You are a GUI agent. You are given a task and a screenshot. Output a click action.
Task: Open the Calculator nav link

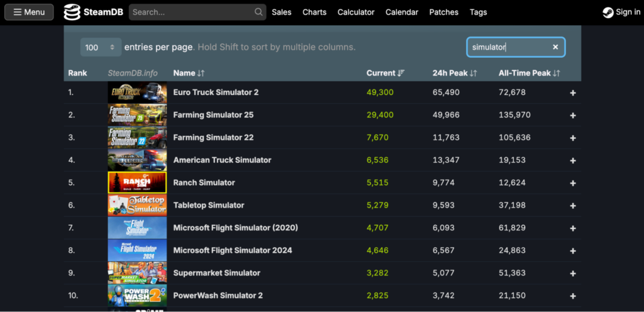[x=355, y=12]
